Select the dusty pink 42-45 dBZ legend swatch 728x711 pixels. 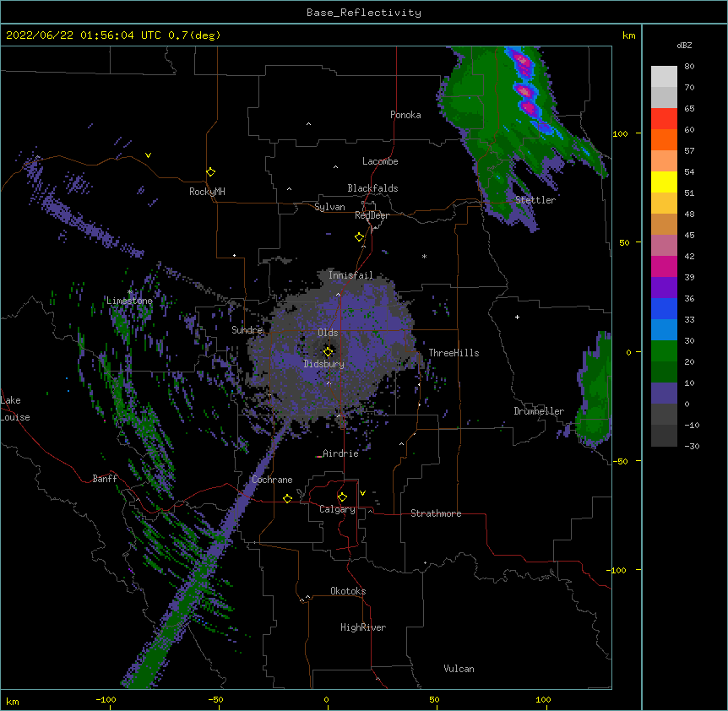[664, 246]
